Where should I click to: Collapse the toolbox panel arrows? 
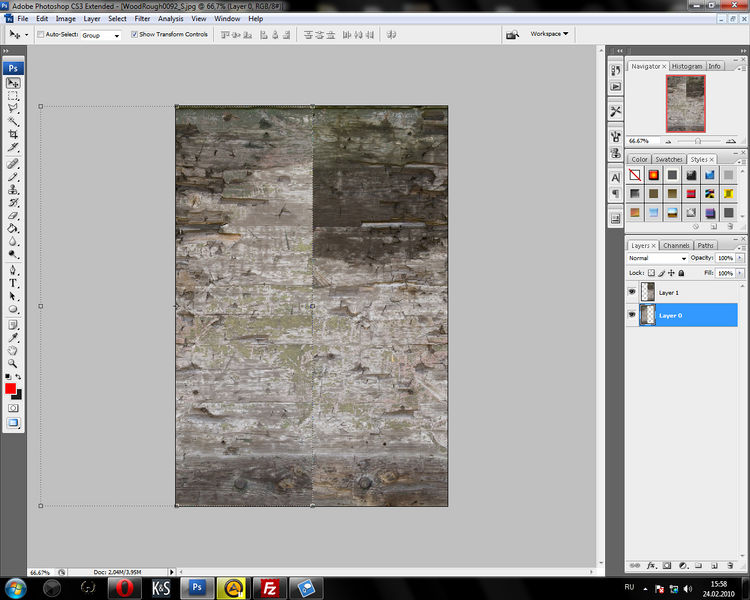coord(5,51)
